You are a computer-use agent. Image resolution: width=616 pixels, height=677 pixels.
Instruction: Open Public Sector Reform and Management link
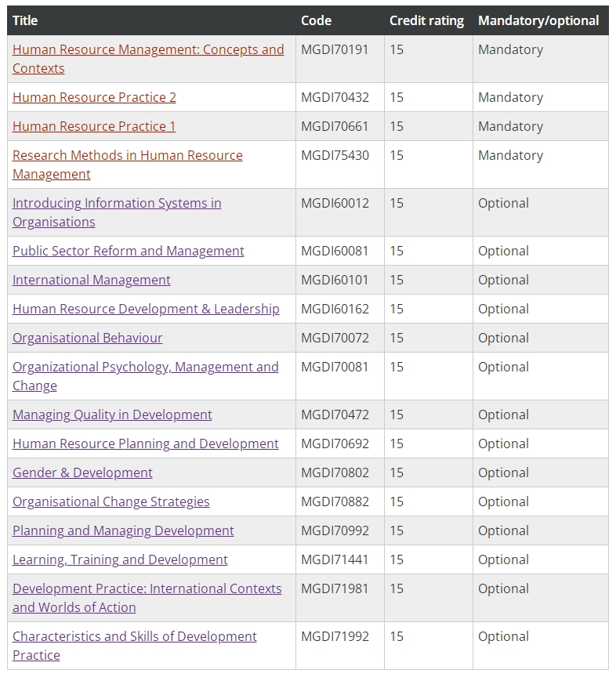(x=128, y=252)
